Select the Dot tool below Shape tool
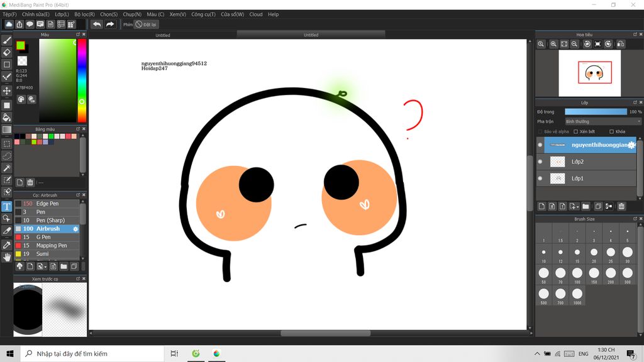The height and width of the screenshot is (362, 644). [6, 77]
